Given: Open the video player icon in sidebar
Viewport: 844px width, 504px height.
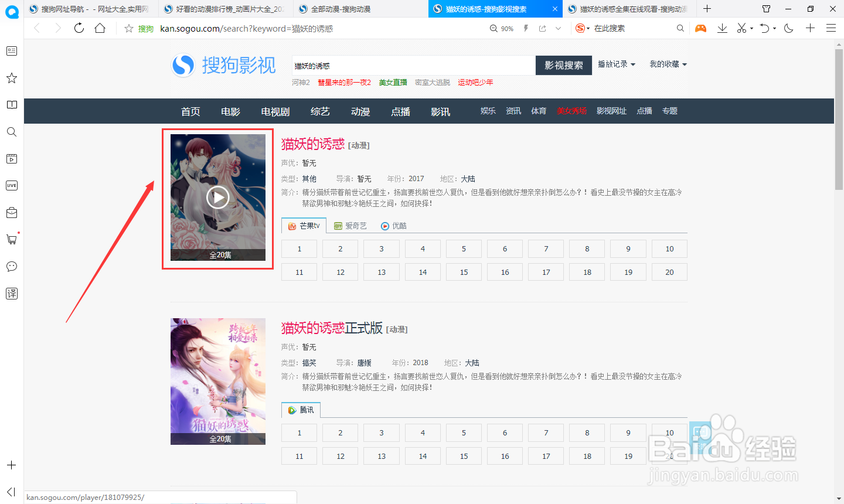Looking at the screenshot, I should pyautogui.click(x=12, y=159).
